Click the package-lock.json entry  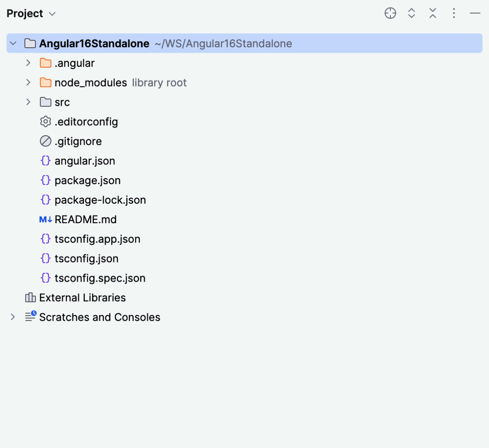click(x=100, y=200)
